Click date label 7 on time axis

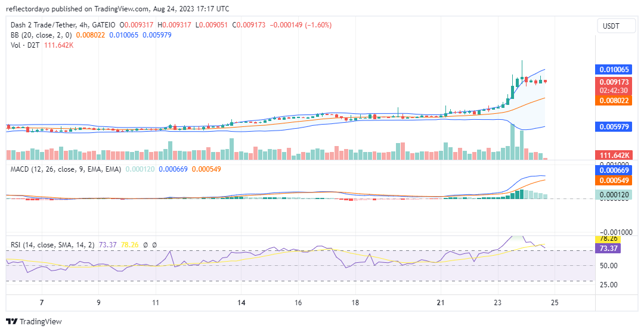[42, 303]
